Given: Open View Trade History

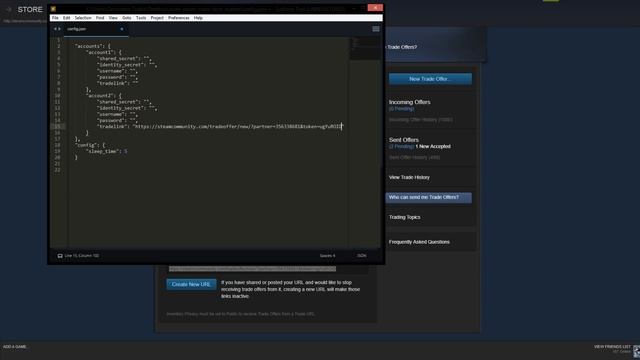Looking at the screenshot, I should [x=409, y=178].
